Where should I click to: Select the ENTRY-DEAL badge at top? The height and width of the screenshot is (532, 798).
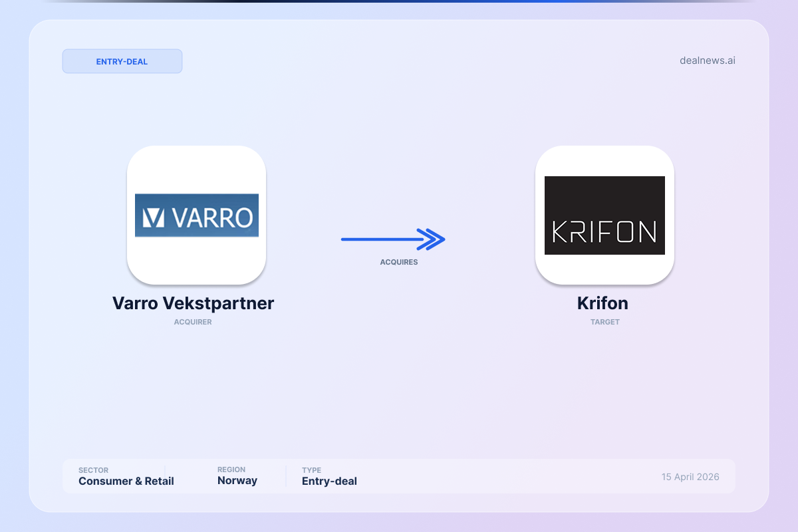(122, 61)
